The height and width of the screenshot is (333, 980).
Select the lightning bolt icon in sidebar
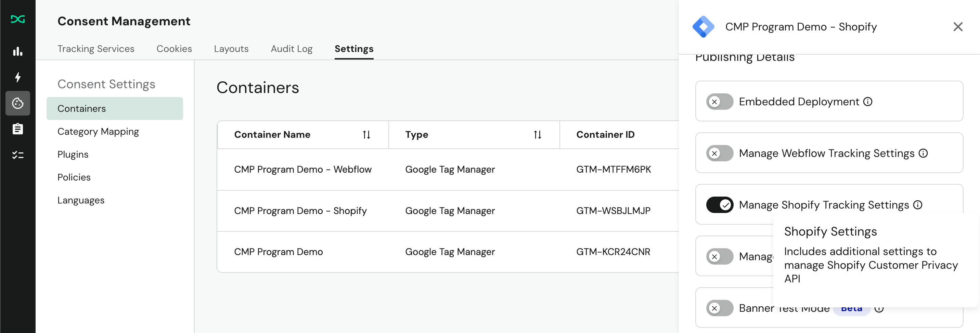click(17, 77)
